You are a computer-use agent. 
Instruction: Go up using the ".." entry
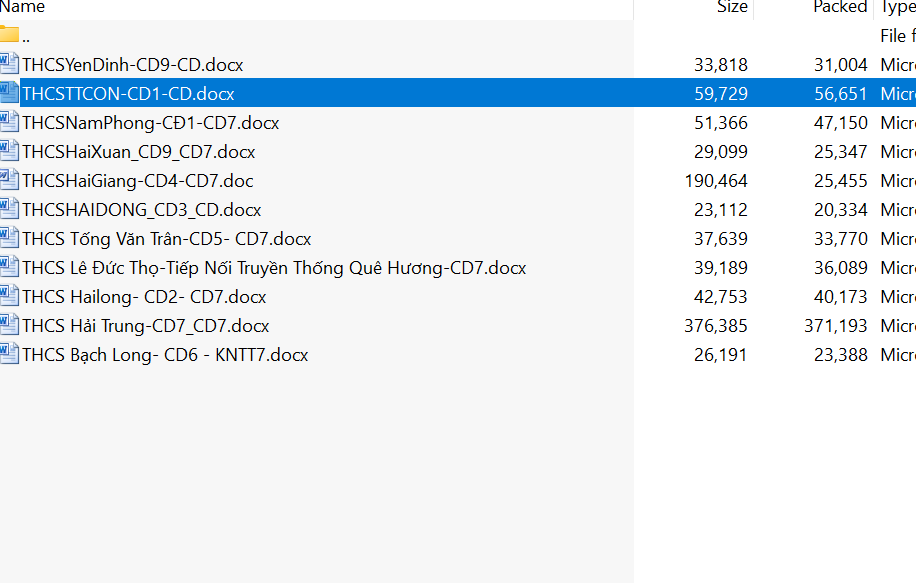(x=27, y=36)
